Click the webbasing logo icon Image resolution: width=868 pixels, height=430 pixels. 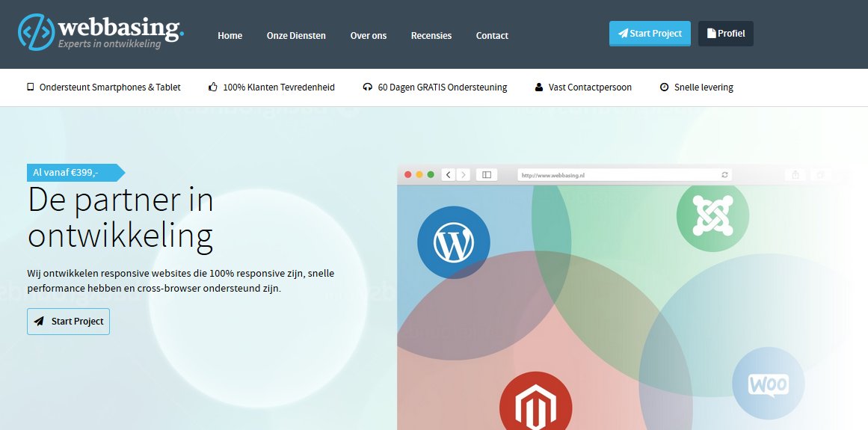(x=36, y=32)
